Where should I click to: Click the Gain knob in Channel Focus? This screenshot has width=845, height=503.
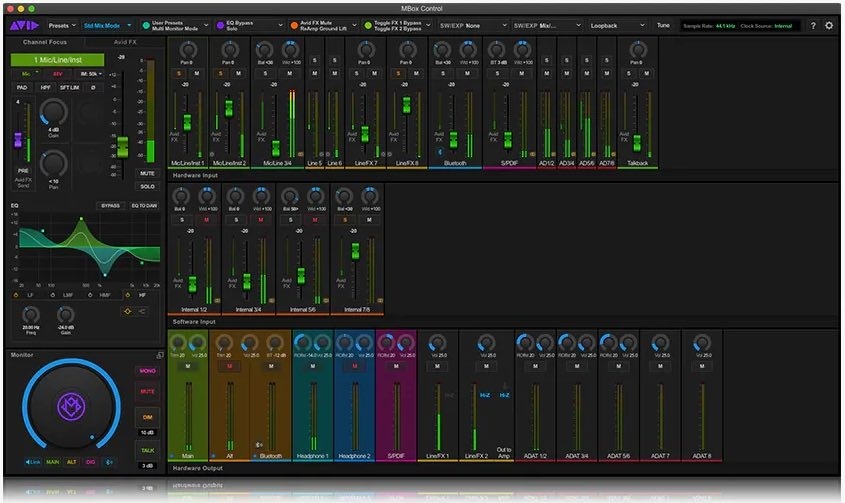[53, 112]
